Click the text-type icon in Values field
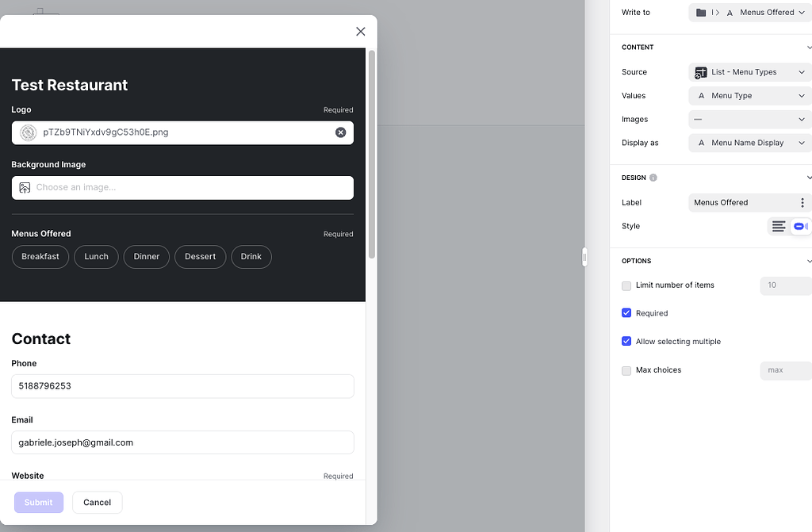 700,95
